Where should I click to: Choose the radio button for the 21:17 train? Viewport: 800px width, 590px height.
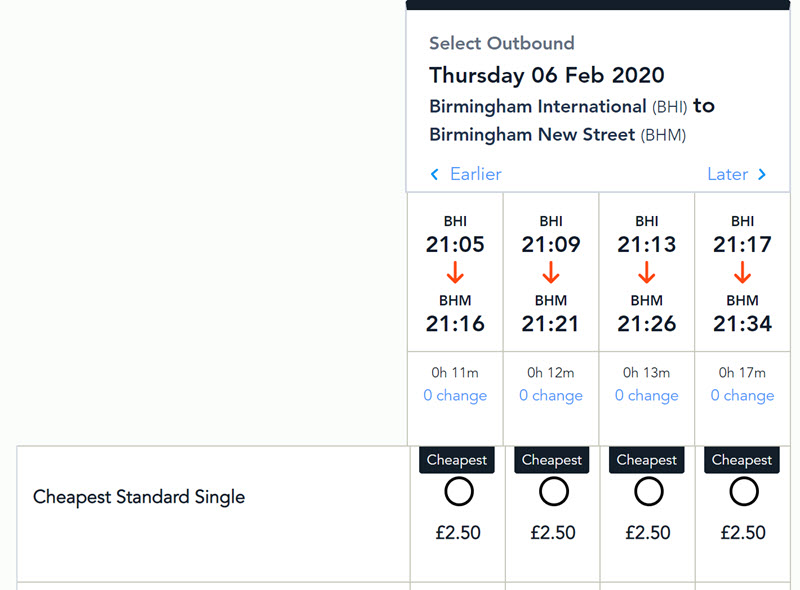click(744, 491)
